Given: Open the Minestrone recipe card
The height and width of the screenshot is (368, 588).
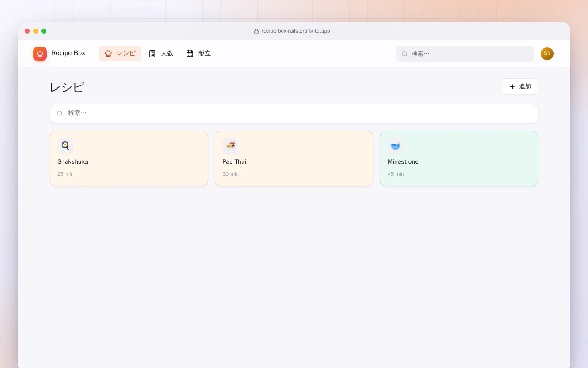Looking at the screenshot, I should coord(459,159).
